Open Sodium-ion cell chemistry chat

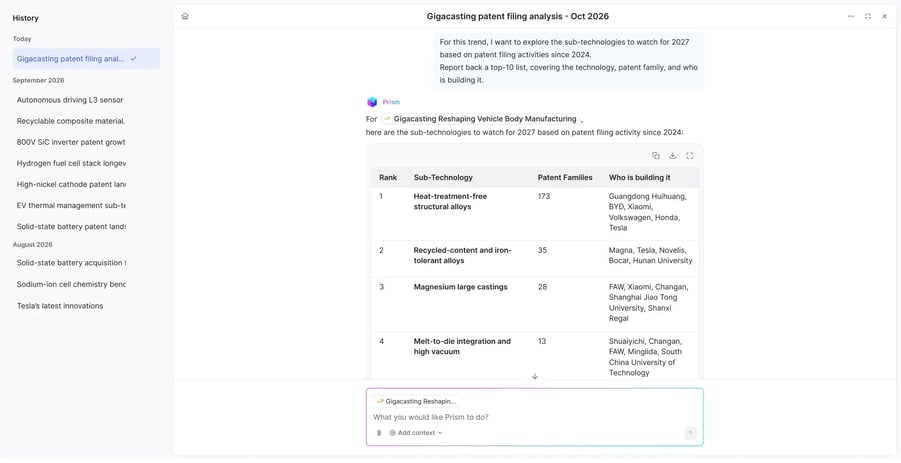(71, 284)
